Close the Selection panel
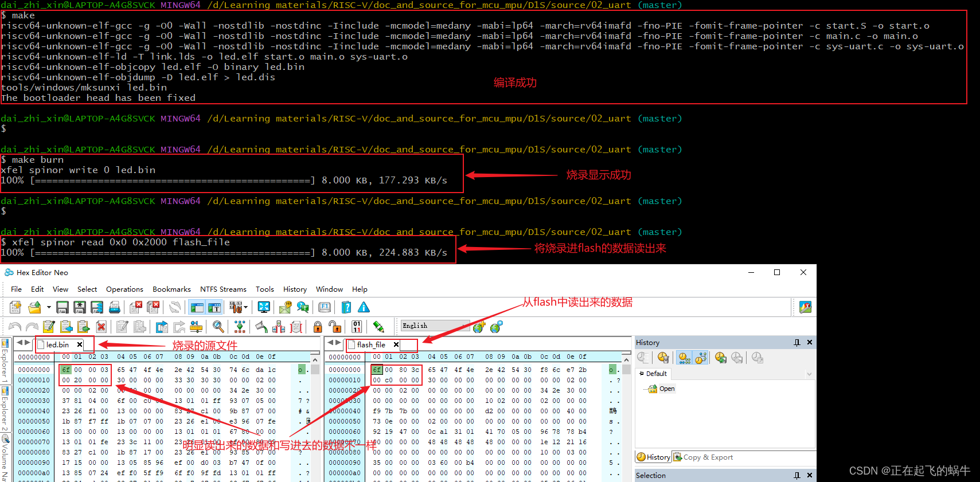Screen dimensions: 980x482 tap(810, 475)
